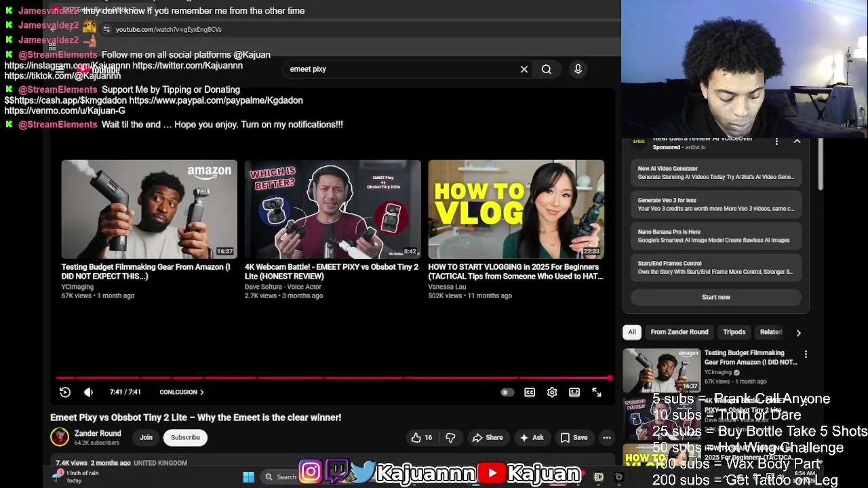
Task: Open sidebar 'Testing Budget Filmmaking Gear' thumbnail
Action: [662, 370]
